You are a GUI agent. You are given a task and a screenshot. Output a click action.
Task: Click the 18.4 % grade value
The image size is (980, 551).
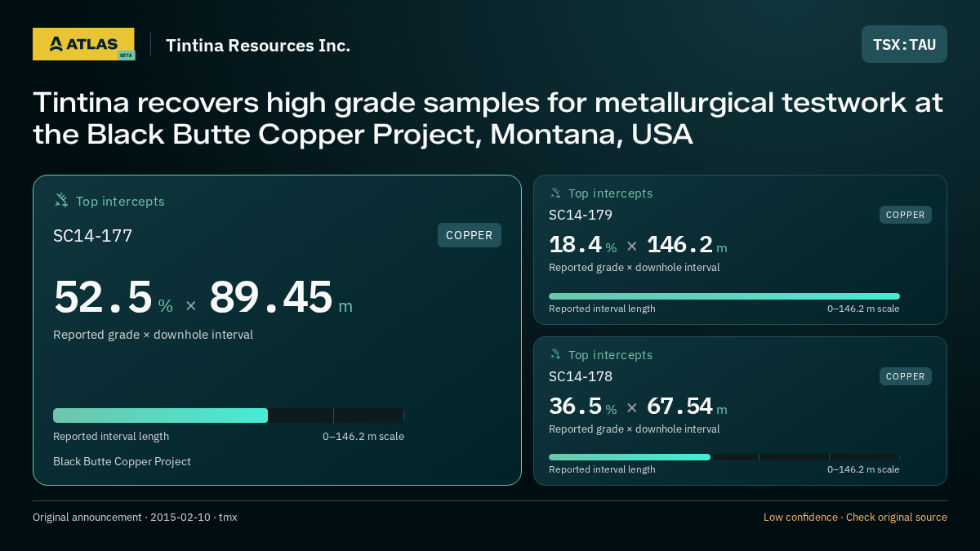tap(583, 245)
